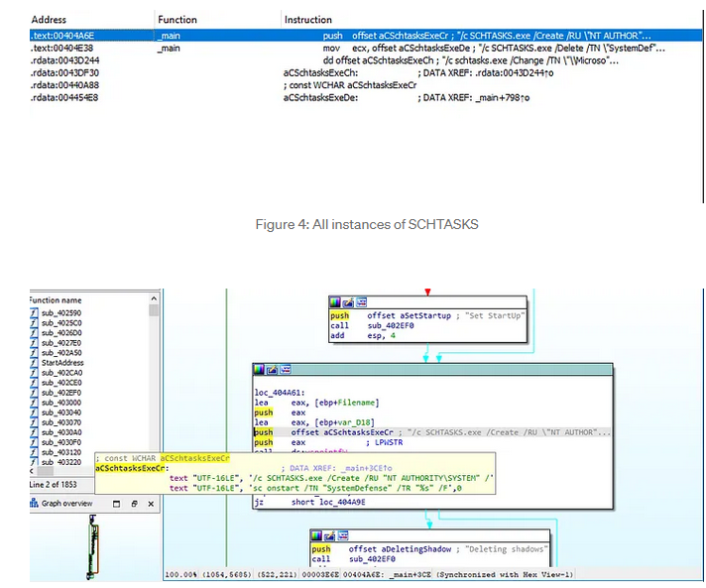Click the function icon beside sub_402590
Viewport: 706px width, 588px height.
point(35,312)
